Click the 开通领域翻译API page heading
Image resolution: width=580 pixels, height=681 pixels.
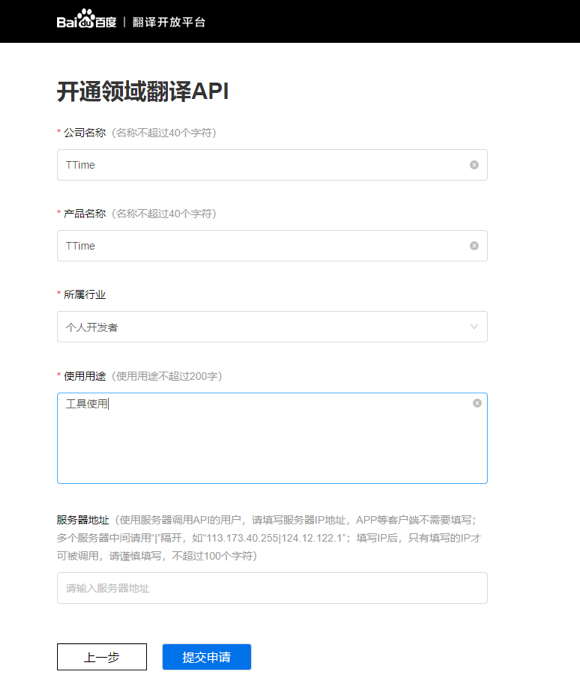tap(143, 92)
